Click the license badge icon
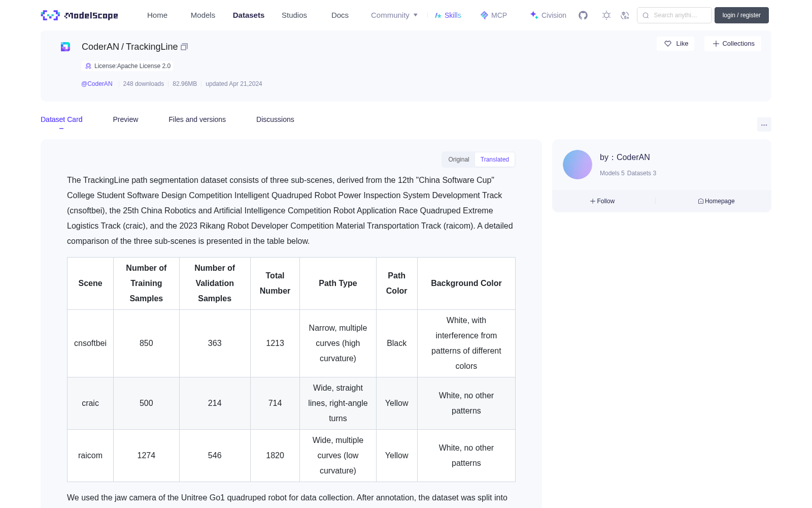The image size is (812, 508). 88,66
